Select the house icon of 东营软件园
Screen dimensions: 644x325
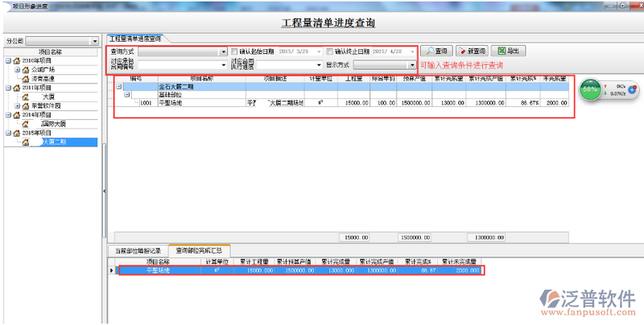26,106
